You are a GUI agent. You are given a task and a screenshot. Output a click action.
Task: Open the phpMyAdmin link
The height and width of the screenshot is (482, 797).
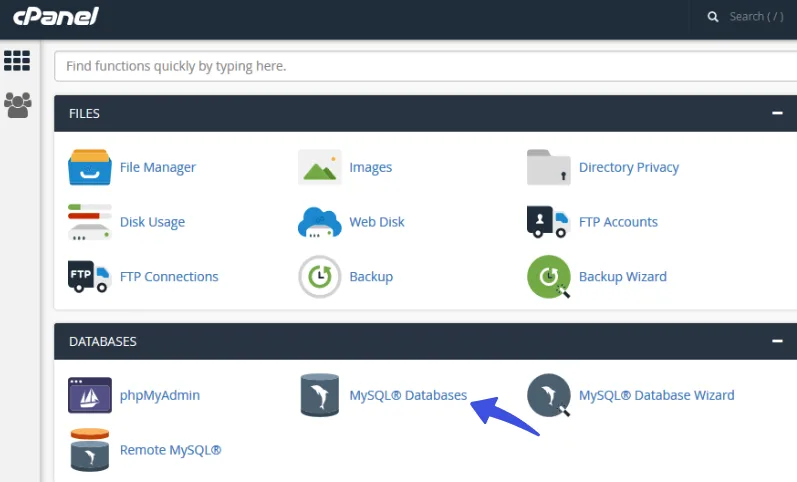point(160,395)
